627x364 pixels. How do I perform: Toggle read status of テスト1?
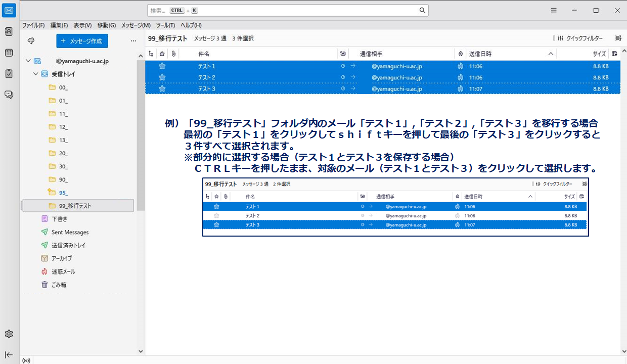[x=343, y=66]
